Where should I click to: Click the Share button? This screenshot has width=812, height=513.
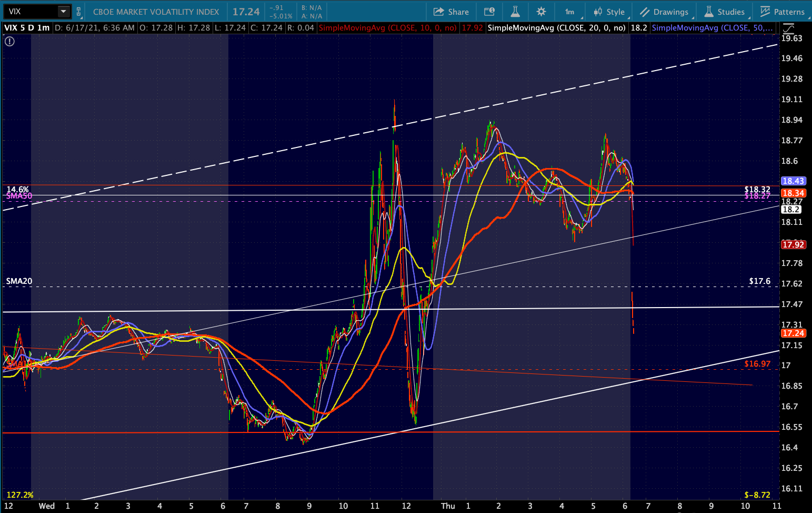pyautogui.click(x=451, y=12)
